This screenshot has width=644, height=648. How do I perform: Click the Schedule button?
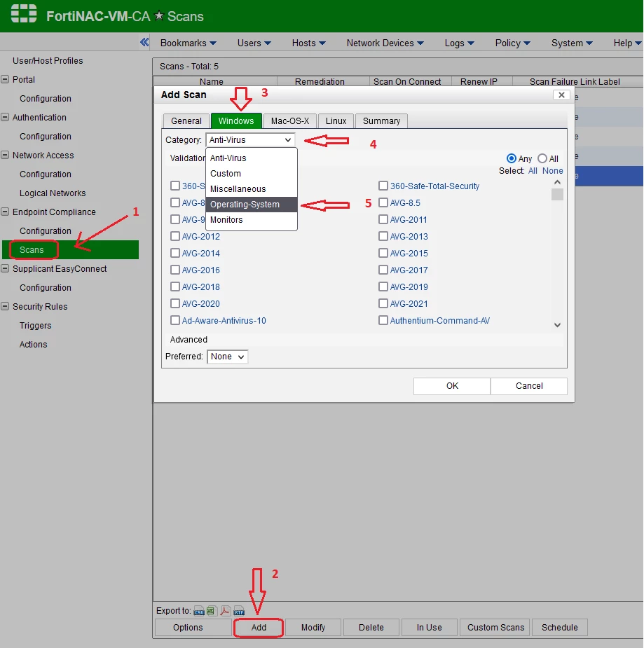click(x=560, y=628)
